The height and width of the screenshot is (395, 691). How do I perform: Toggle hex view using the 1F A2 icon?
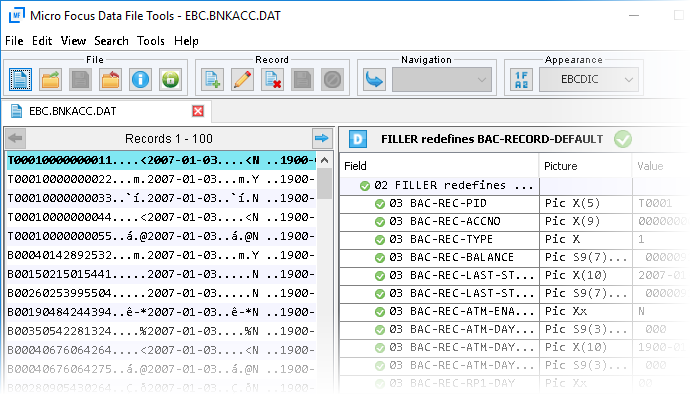(521, 80)
